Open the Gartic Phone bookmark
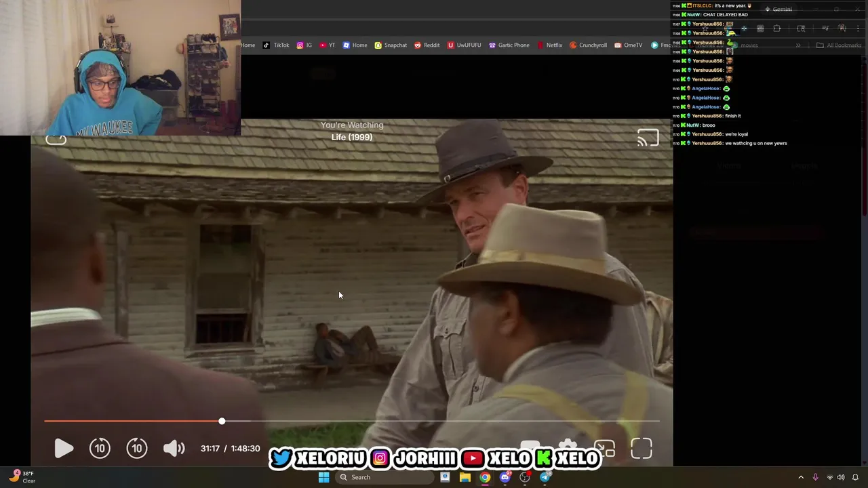Screen dimensions: 868x488 pos(509,45)
